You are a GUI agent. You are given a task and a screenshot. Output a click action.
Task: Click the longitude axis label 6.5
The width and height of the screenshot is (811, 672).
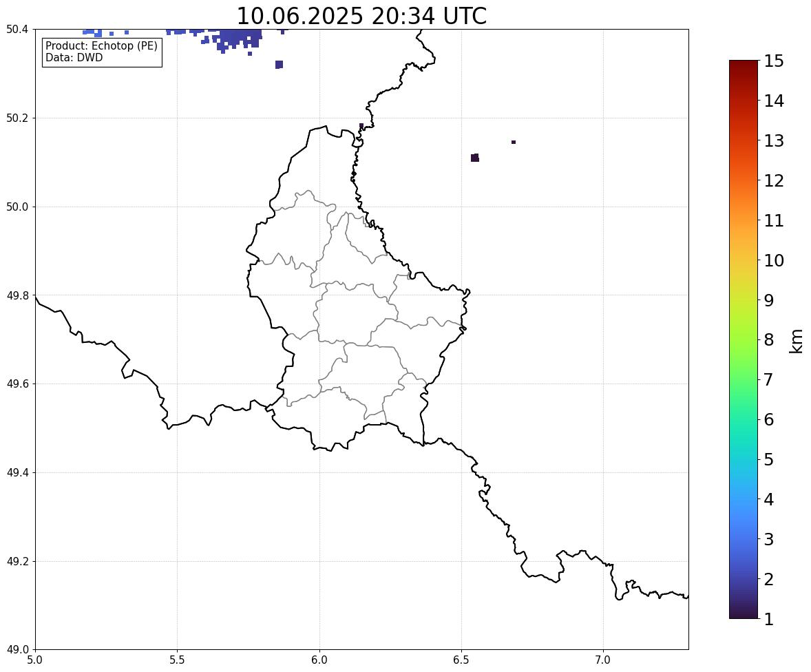point(461,660)
